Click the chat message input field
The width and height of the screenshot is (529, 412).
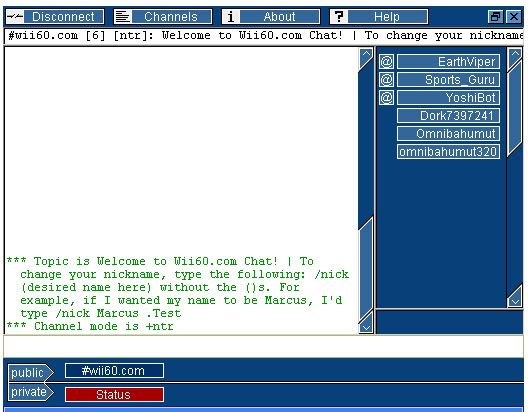coord(263,347)
